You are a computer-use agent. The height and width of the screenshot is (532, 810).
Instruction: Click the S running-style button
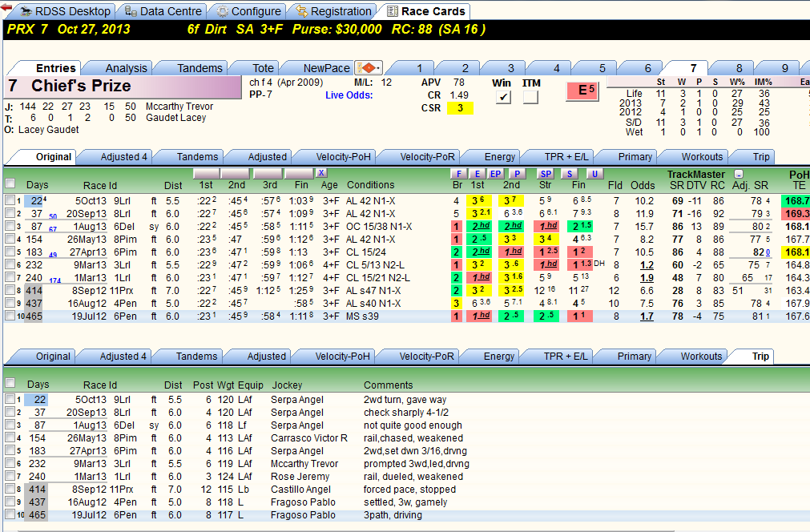pyautogui.click(x=570, y=174)
